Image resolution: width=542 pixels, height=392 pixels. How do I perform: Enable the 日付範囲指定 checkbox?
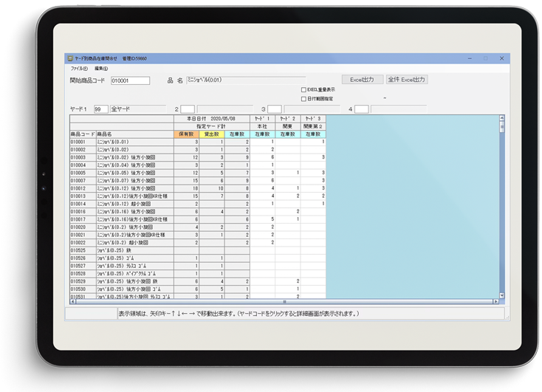[x=303, y=99]
